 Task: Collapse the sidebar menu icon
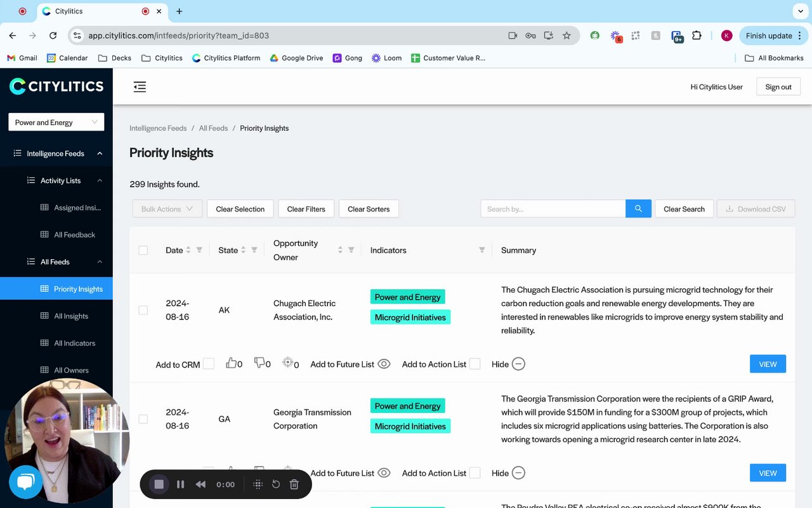(140, 87)
